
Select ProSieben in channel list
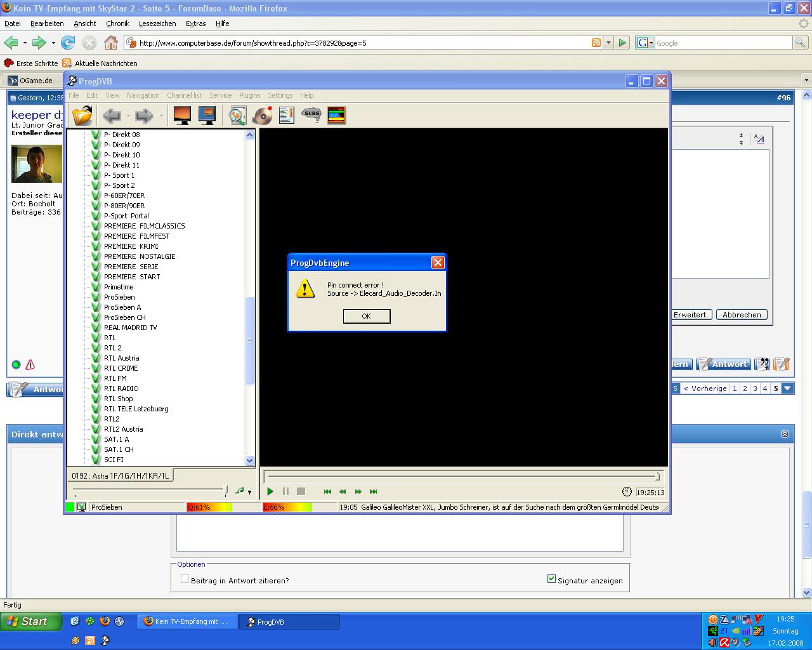point(119,297)
